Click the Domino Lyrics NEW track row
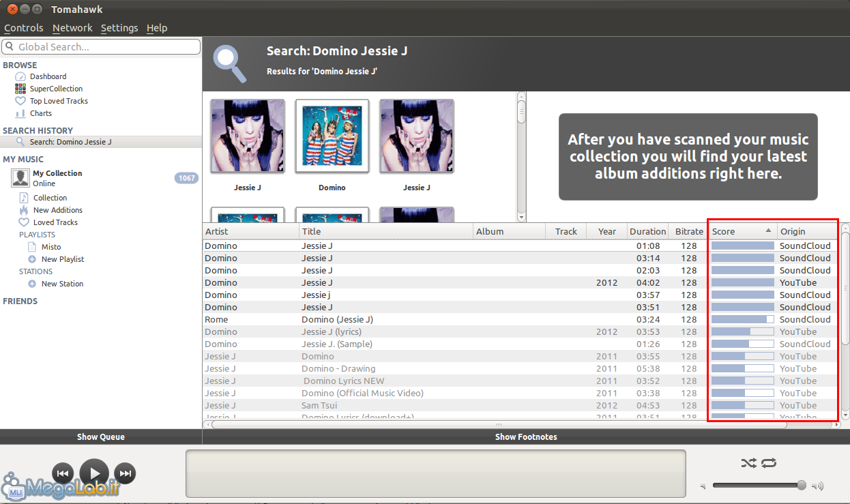The image size is (850, 504). pyautogui.click(x=521, y=381)
